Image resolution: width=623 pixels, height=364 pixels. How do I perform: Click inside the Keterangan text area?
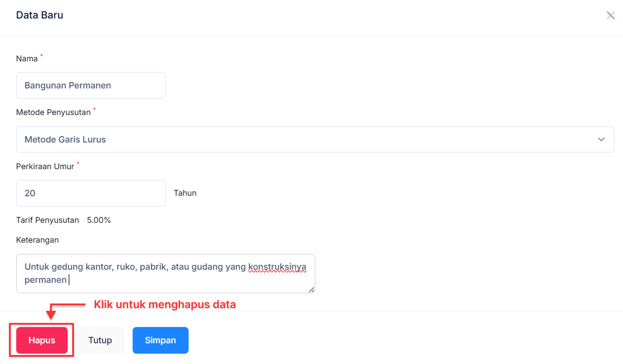pos(165,273)
